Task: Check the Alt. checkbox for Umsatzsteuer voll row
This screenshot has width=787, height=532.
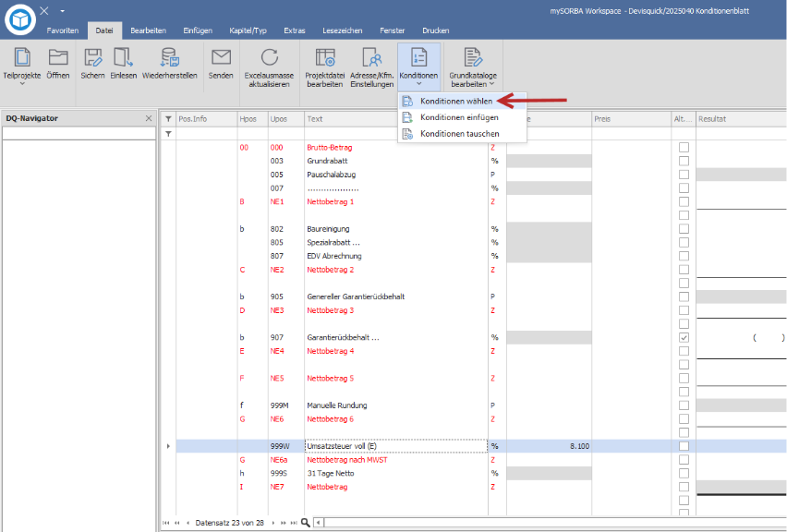Action: [x=684, y=446]
